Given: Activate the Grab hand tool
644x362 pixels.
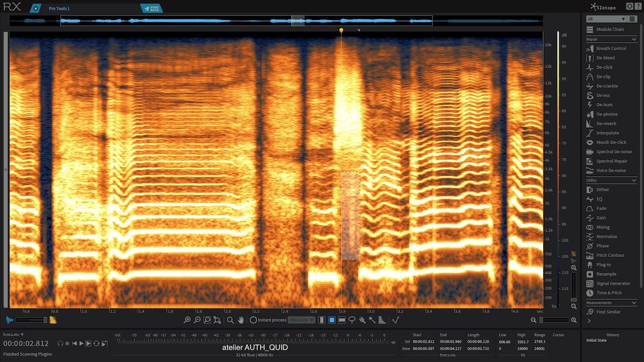Looking at the screenshot, I should tap(241, 320).
